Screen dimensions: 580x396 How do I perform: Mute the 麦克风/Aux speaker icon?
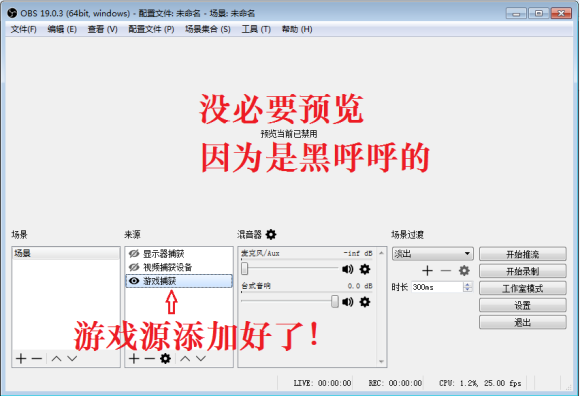coord(347,269)
